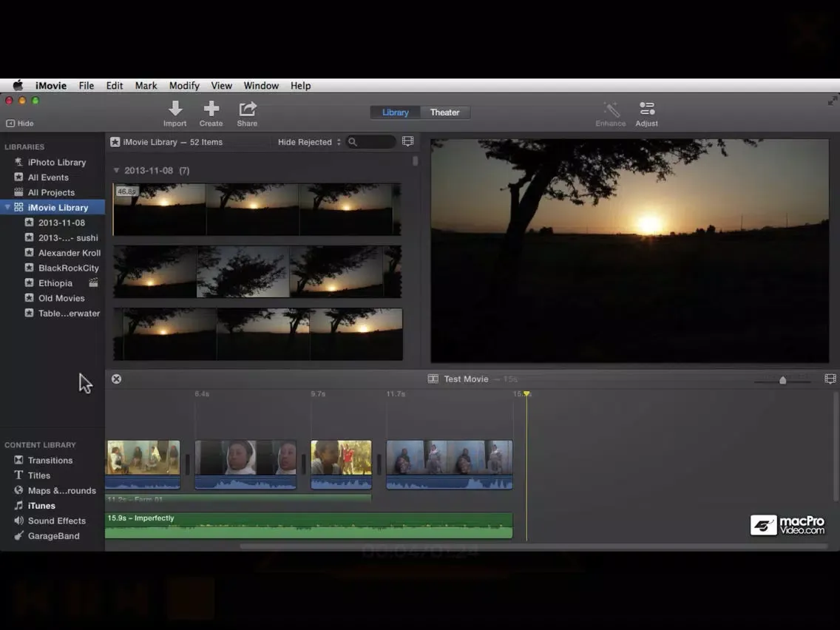Click the Enhance magic wand icon
The height and width of the screenshot is (630, 840).
pos(612,109)
